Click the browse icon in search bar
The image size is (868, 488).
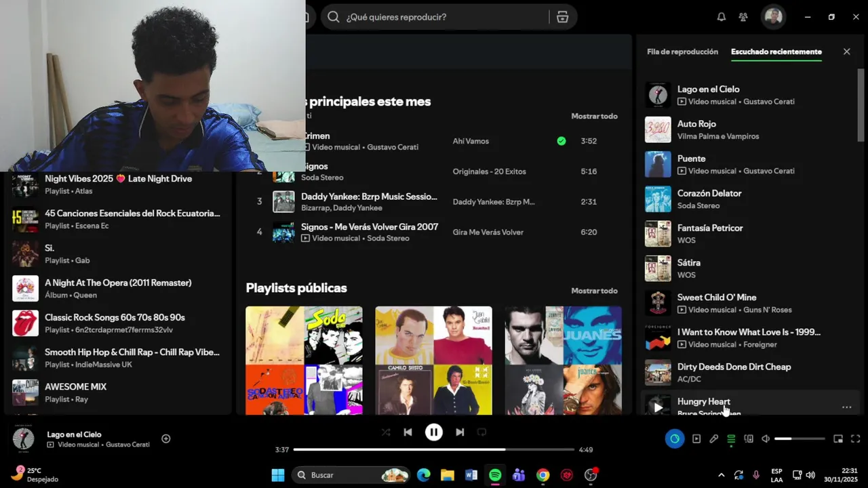pos(562,17)
